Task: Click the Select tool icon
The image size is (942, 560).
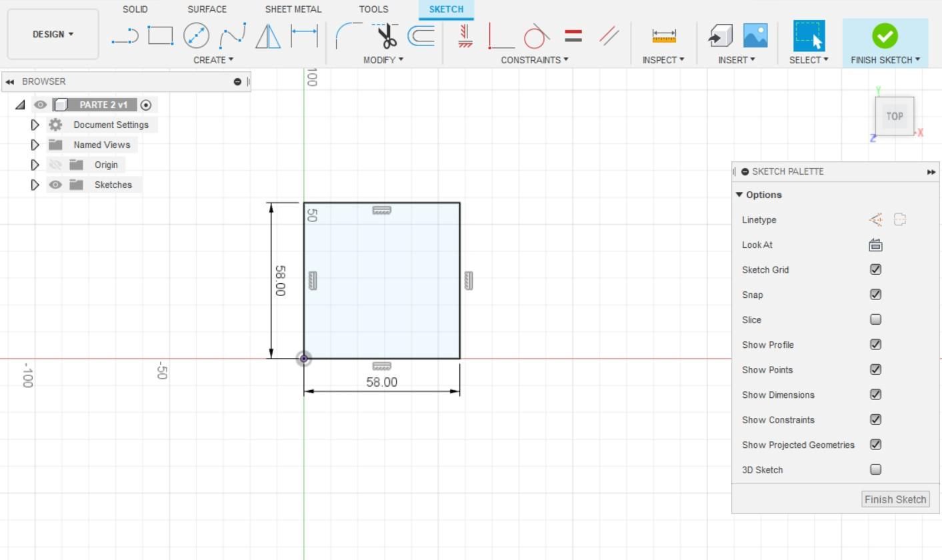Action: (x=809, y=35)
